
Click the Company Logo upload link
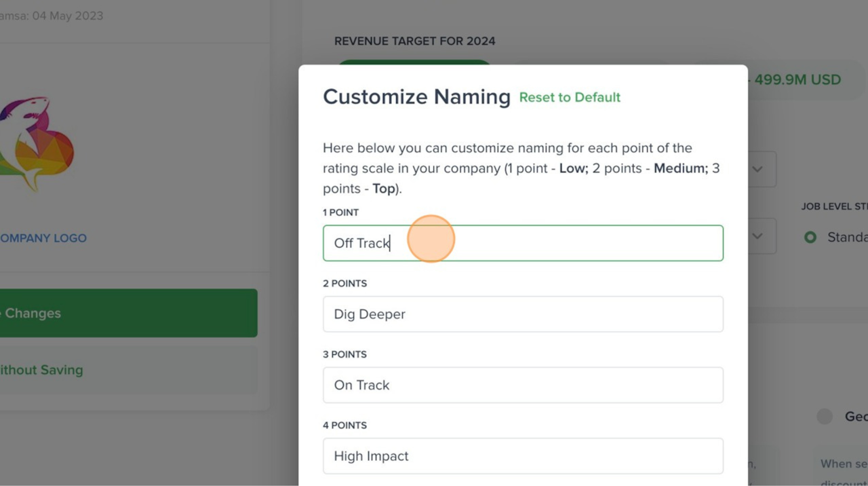(43, 238)
